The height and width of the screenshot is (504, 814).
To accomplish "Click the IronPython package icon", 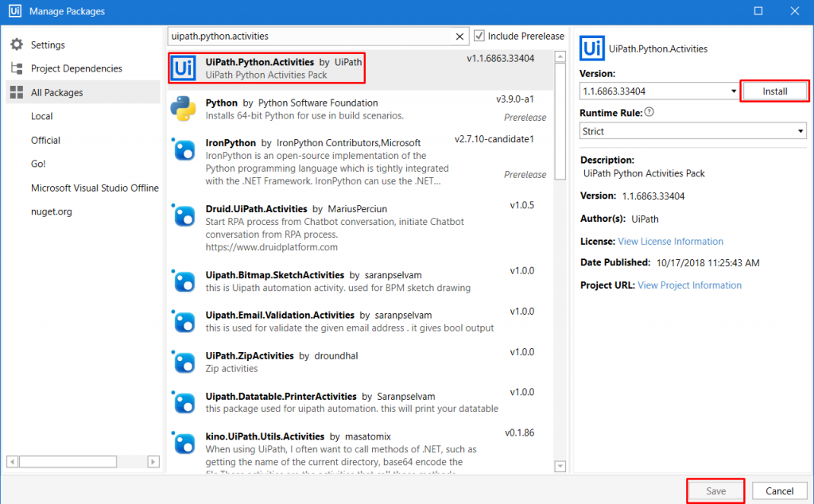I will (x=184, y=149).
